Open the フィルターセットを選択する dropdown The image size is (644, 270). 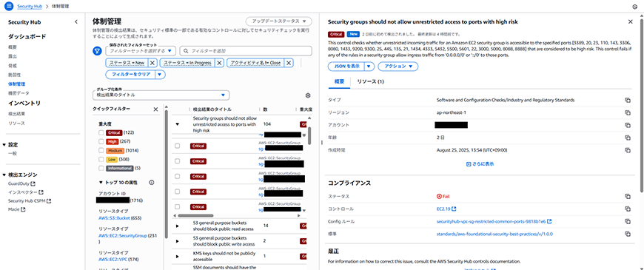click(141, 51)
